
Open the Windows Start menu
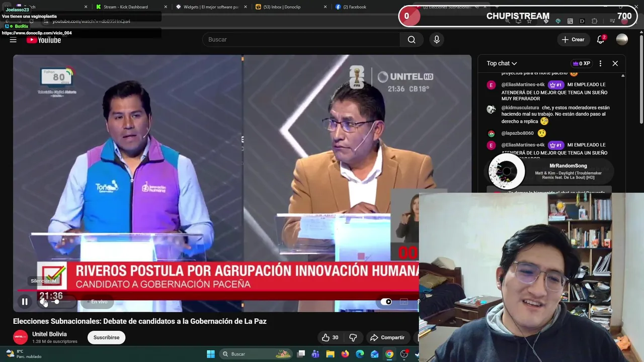211,354
